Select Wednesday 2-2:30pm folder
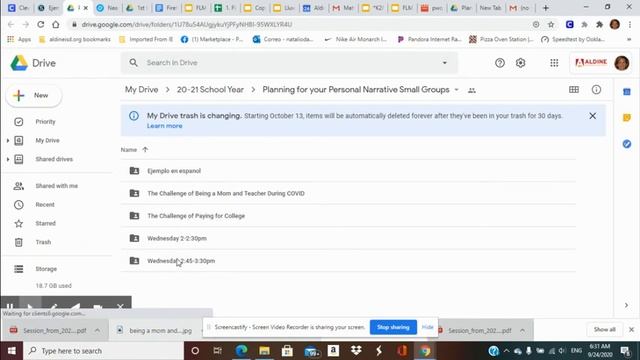Image resolution: width=640 pixels, height=360 pixels. pos(348,238)
